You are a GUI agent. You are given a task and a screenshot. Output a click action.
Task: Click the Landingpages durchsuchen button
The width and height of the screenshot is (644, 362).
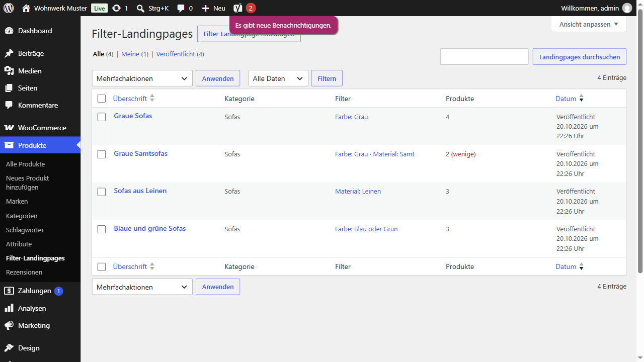point(580,57)
